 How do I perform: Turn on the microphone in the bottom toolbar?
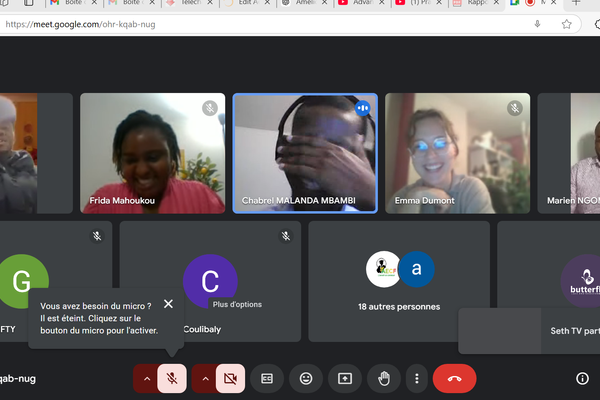(172, 379)
